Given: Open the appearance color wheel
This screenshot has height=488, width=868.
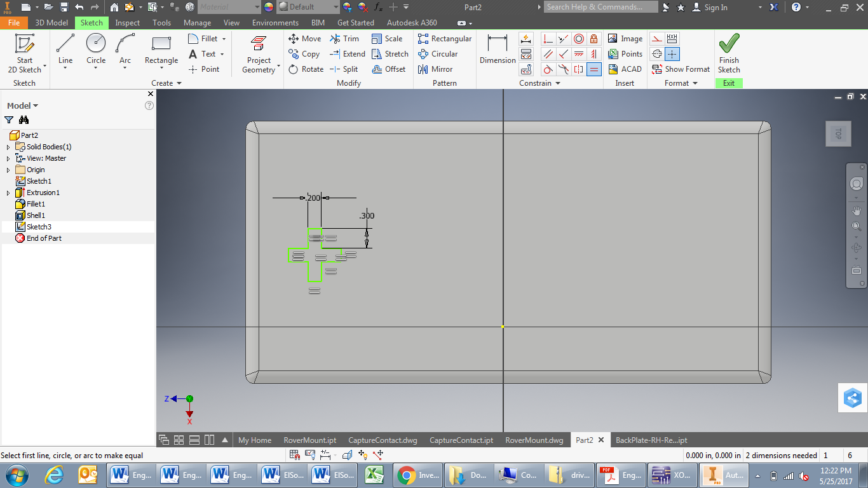Looking at the screenshot, I should pyautogui.click(x=269, y=7).
